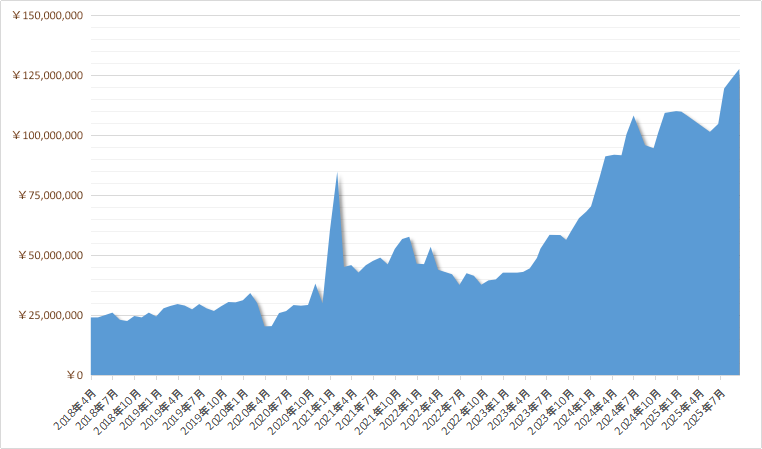This screenshot has width=762, height=449.
Task: Select the ¥25,000,000 axis label
Action: click(51, 316)
